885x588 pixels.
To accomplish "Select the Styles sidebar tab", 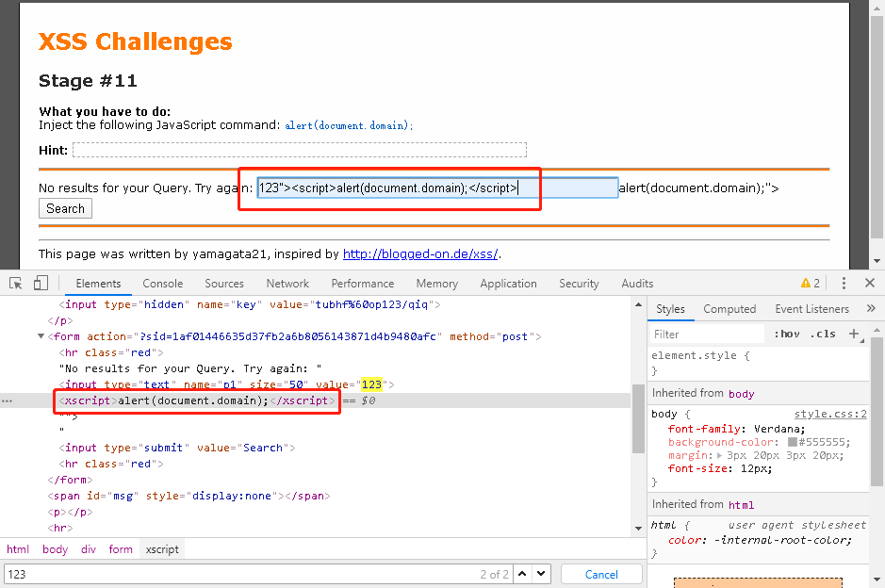I will [670, 309].
